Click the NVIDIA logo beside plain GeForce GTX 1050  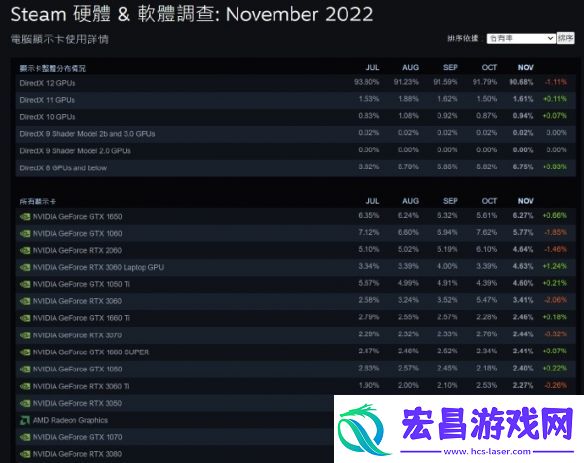click(x=25, y=369)
